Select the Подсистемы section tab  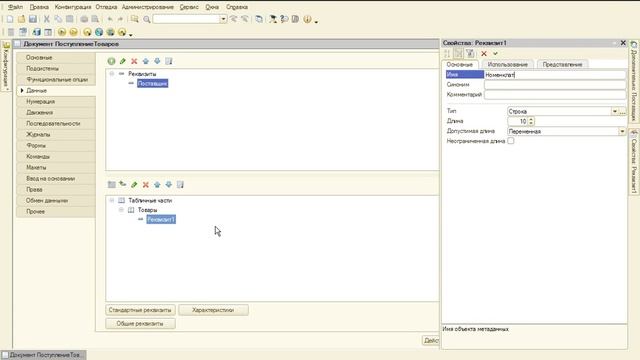56,69
